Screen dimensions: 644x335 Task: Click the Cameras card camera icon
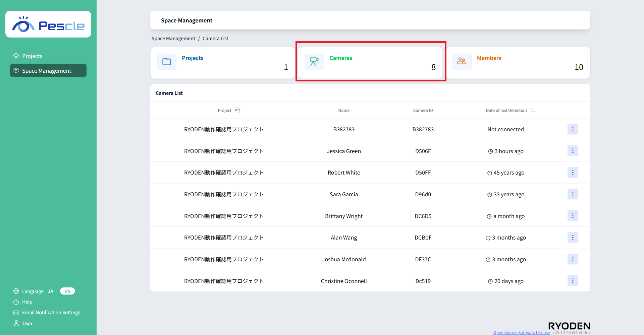(x=314, y=62)
